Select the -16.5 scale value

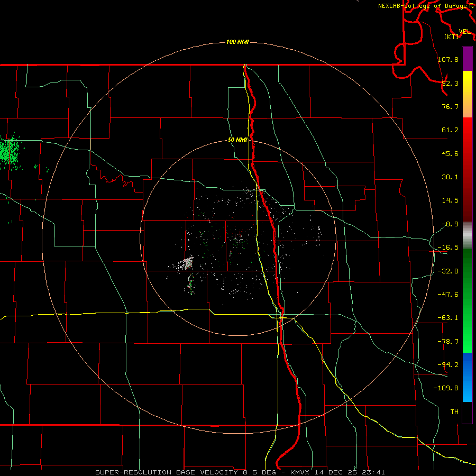coord(448,248)
